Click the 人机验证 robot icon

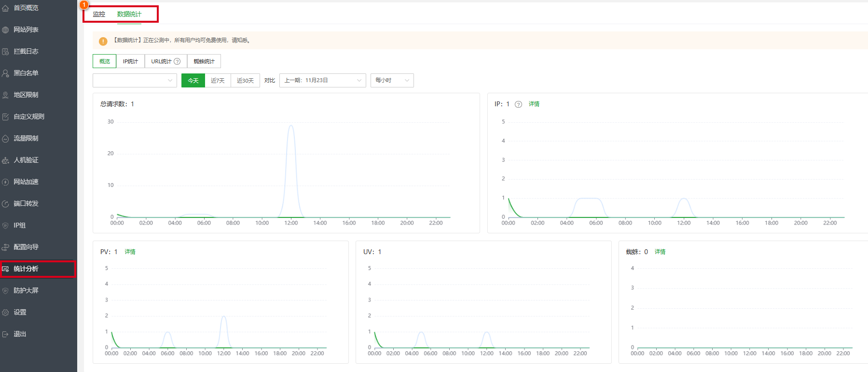(5, 160)
